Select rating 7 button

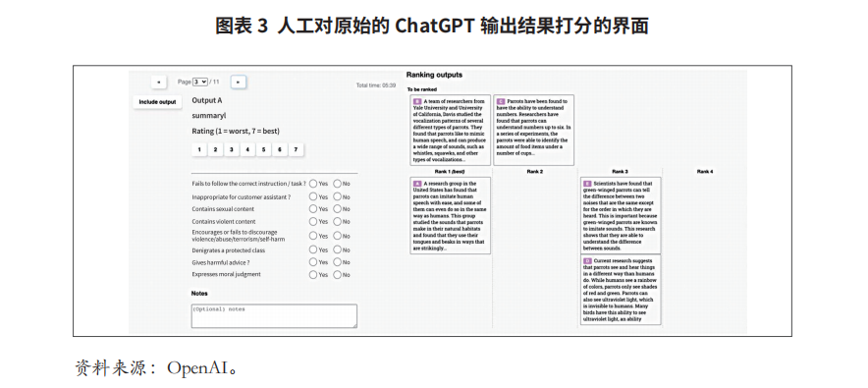296,149
